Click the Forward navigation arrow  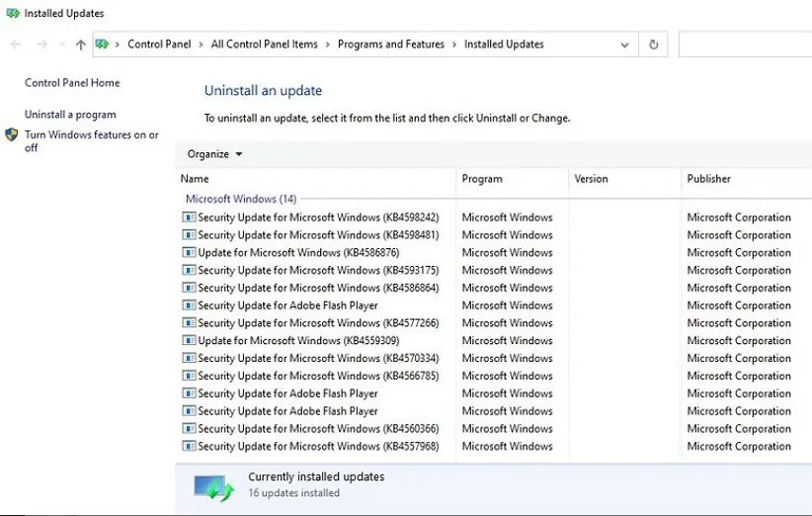click(x=41, y=44)
